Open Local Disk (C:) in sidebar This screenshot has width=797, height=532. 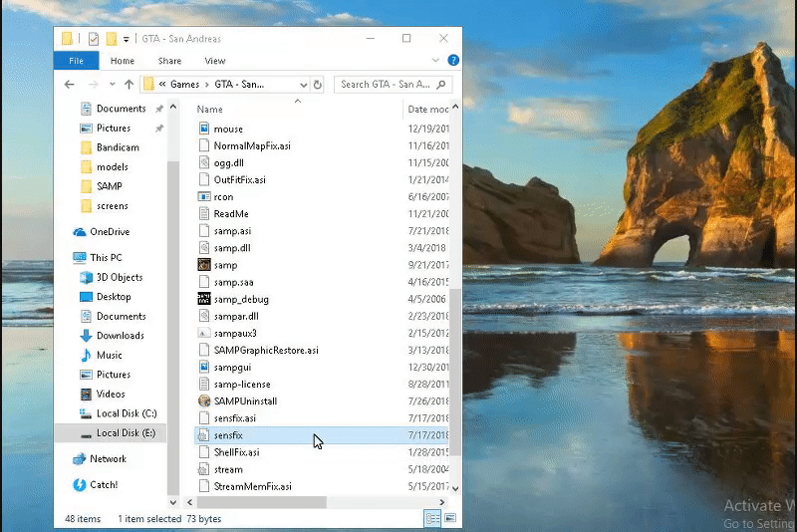[127, 413]
